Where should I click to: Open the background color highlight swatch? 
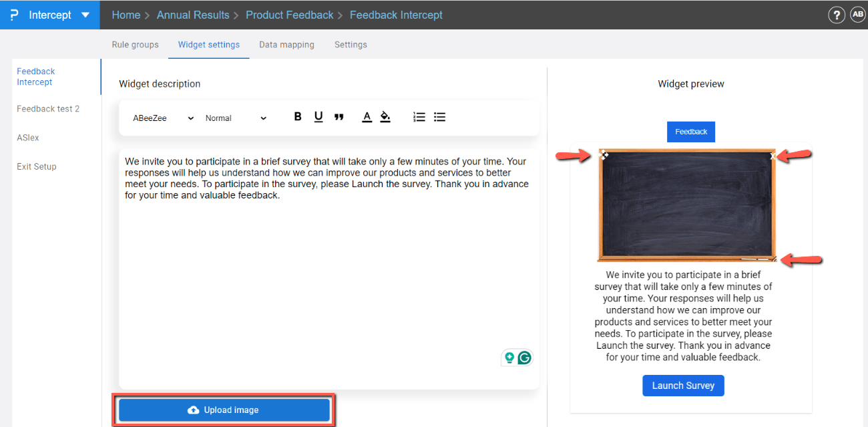[385, 116]
